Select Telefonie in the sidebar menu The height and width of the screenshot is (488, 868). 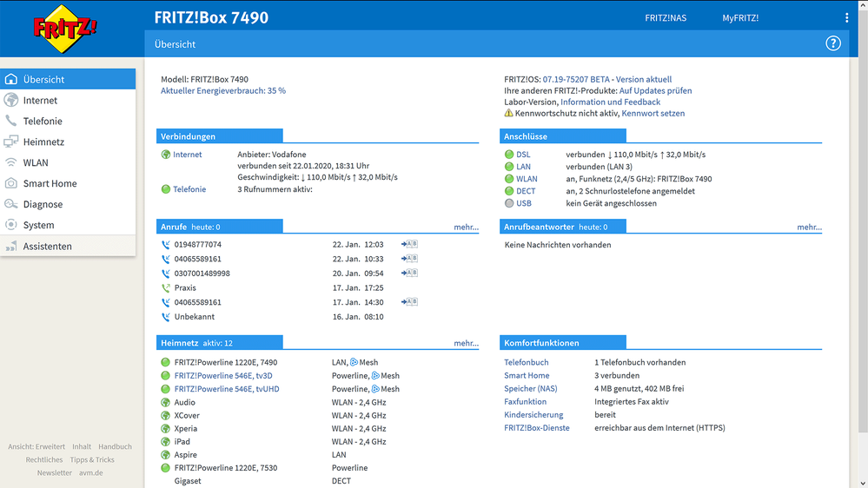pyautogui.click(x=68, y=121)
